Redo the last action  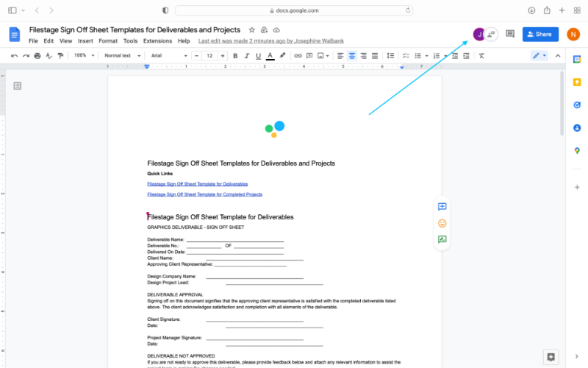[26, 56]
